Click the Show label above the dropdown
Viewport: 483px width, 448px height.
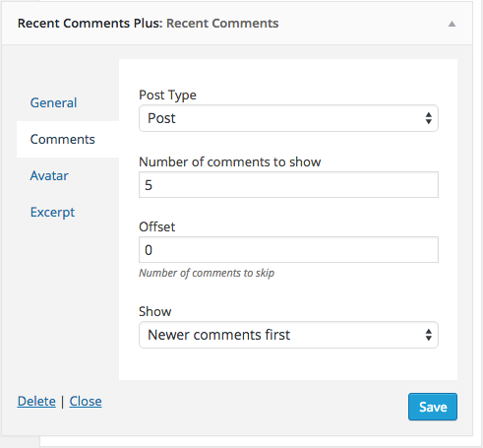155,311
